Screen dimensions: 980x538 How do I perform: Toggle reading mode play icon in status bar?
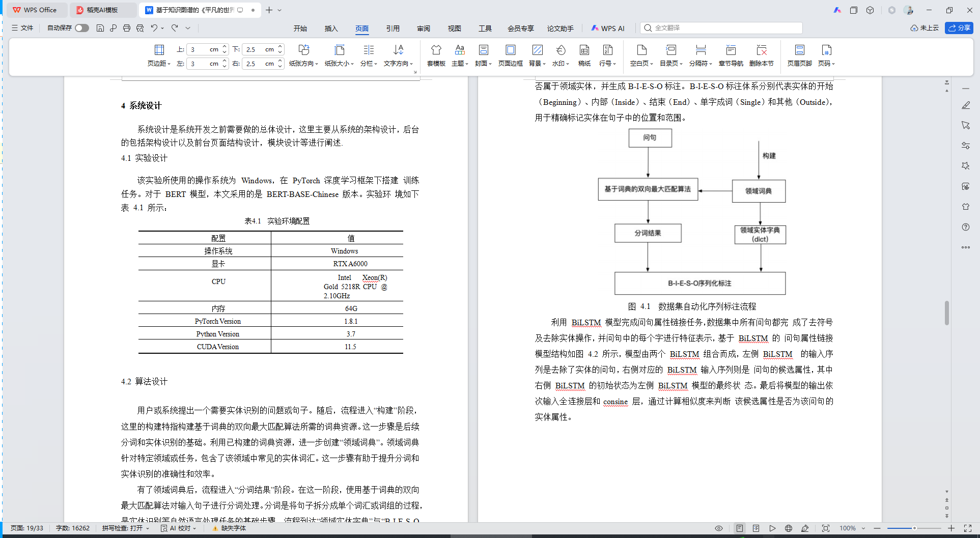[772, 528]
